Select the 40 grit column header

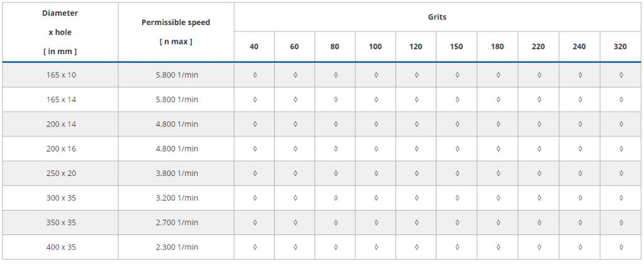(x=254, y=47)
